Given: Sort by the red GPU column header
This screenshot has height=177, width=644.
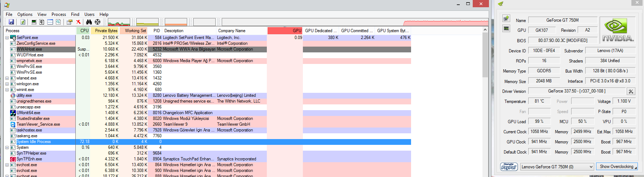Looking at the screenshot, I should pos(285,31).
